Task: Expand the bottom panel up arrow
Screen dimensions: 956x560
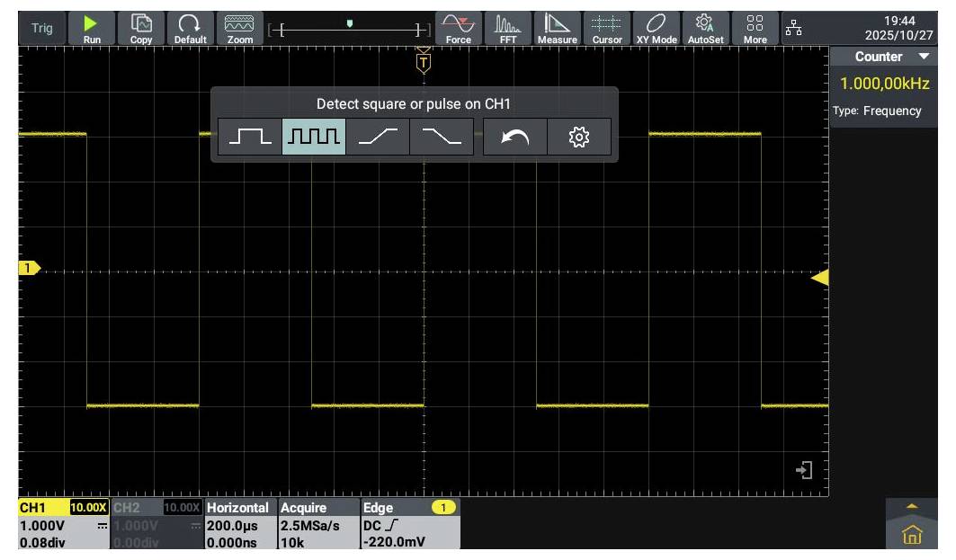Action: tap(911, 507)
